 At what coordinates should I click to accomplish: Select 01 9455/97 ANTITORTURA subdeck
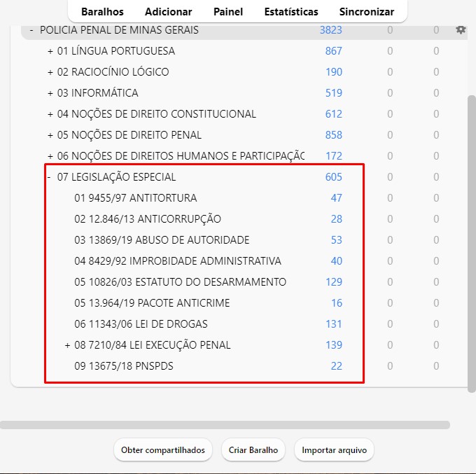[x=135, y=198]
